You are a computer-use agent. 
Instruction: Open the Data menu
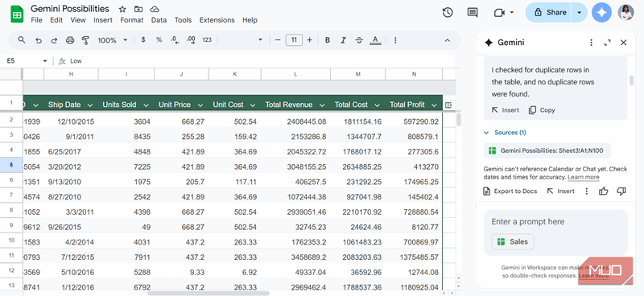coord(159,20)
